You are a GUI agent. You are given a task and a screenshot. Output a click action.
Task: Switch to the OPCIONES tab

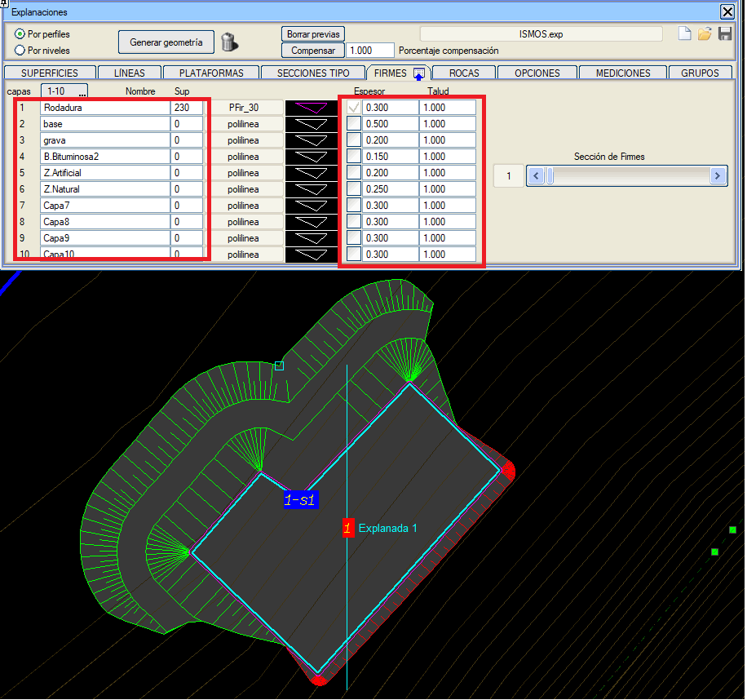click(x=537, y=73)
